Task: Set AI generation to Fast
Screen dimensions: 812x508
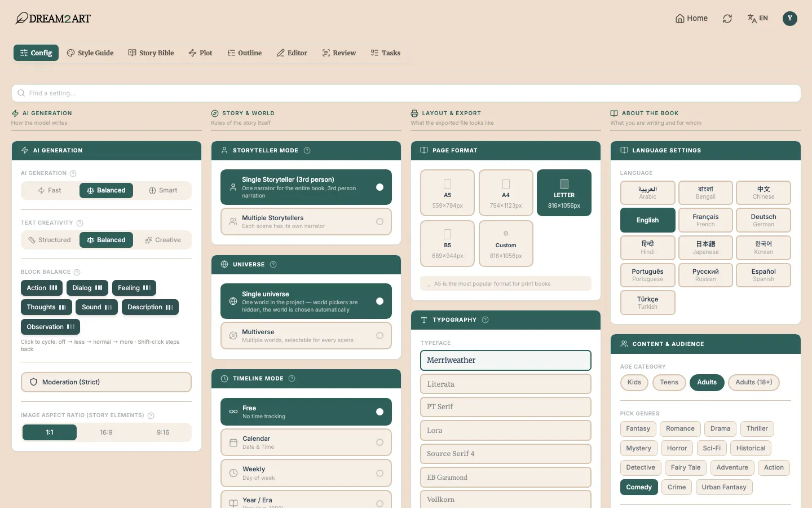Action: (50, 191)
